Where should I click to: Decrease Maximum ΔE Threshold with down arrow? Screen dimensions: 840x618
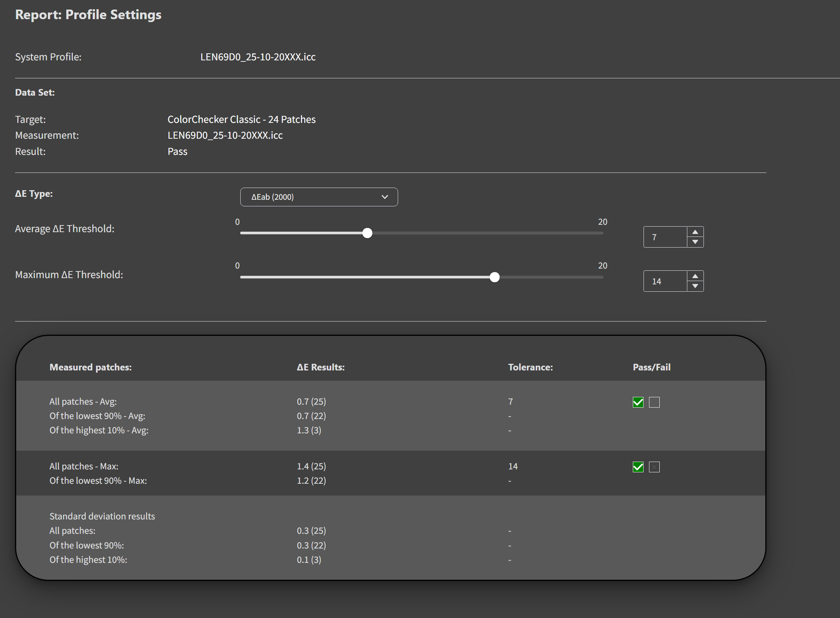[695, 286]
